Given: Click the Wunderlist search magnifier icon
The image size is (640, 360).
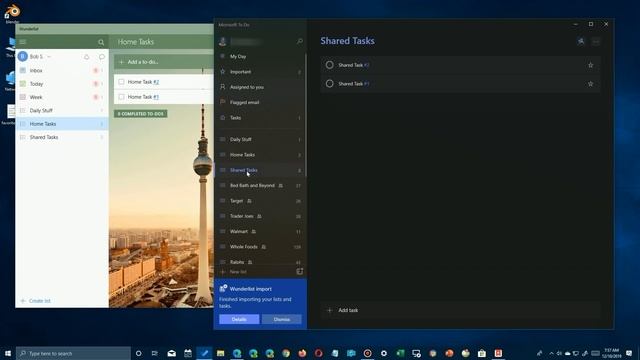Looking at the screenshot, I should [101, 42].
